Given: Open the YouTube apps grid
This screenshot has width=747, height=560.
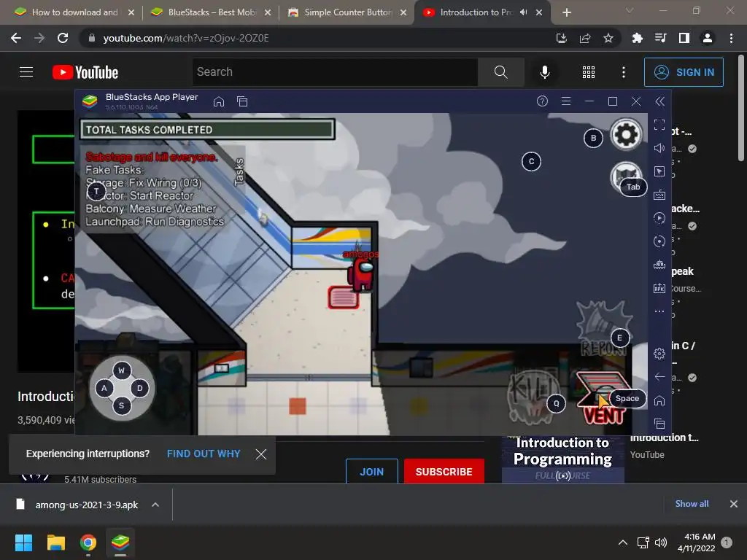Looking at the screenshot, I should (x=589, y=72).
